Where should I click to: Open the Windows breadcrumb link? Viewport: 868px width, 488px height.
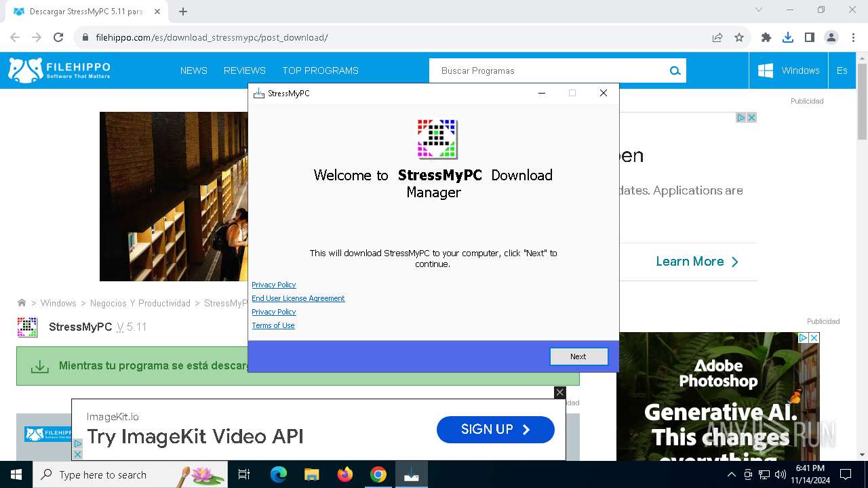pyautogui.click(x=58, y=303)
